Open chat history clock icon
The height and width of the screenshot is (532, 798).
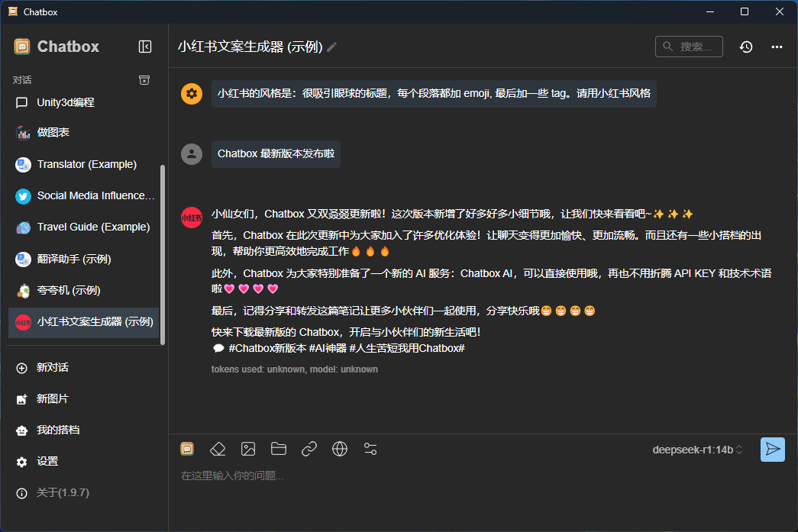pos(746,47)
